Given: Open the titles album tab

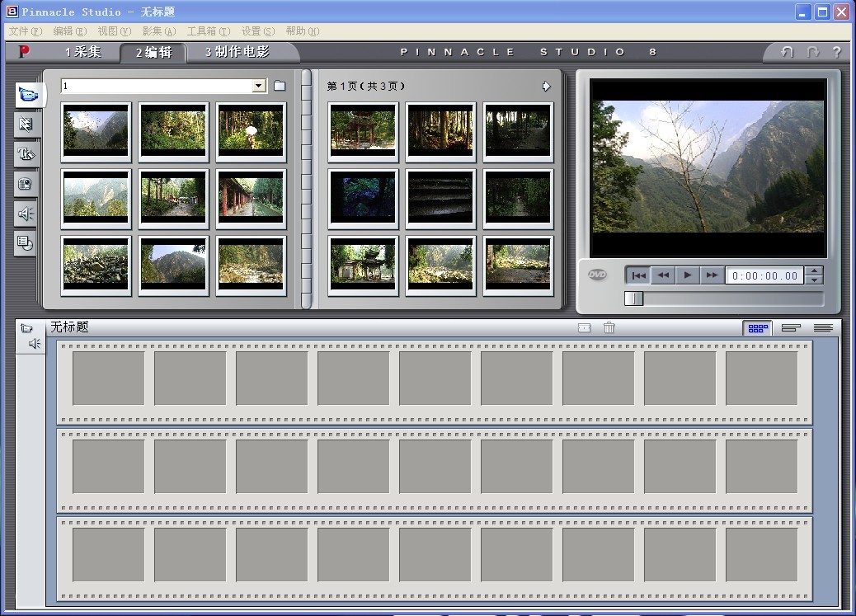Looking at the screenshot, I should tap(26, 154).
